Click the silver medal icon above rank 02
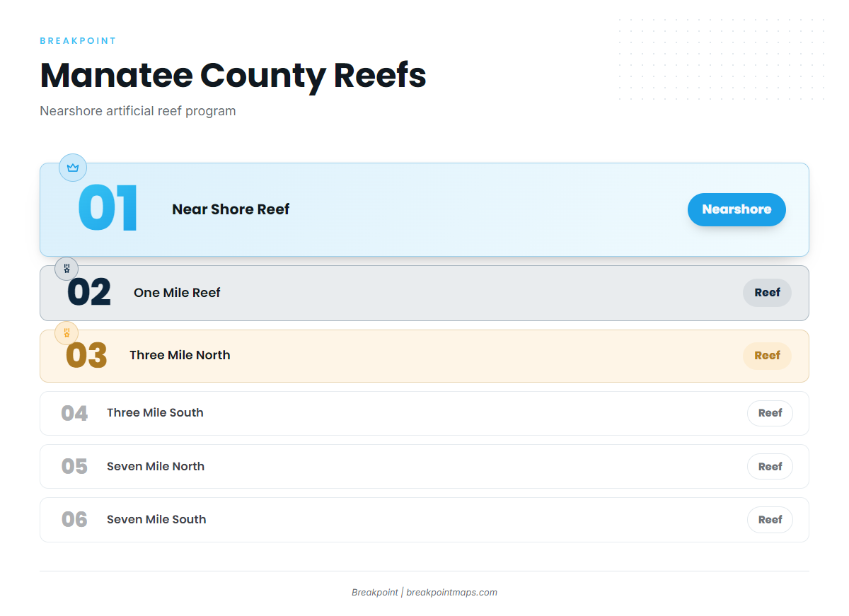 click(x=67, y=269)
